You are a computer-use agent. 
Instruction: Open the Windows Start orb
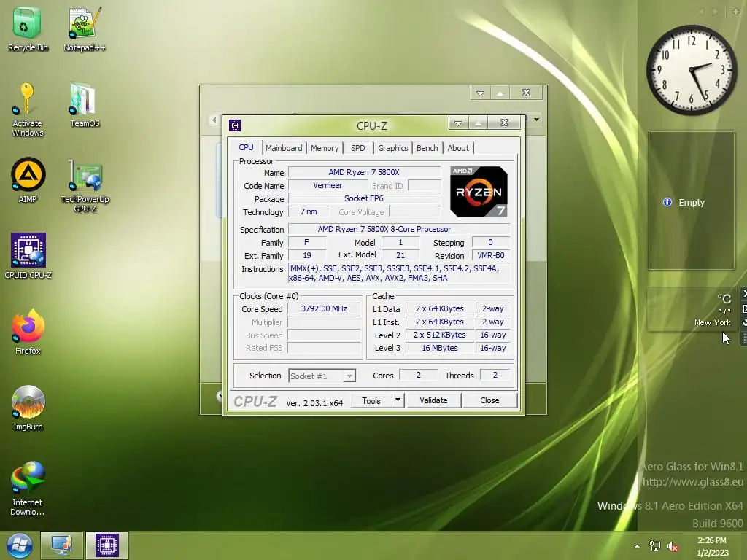19,545
